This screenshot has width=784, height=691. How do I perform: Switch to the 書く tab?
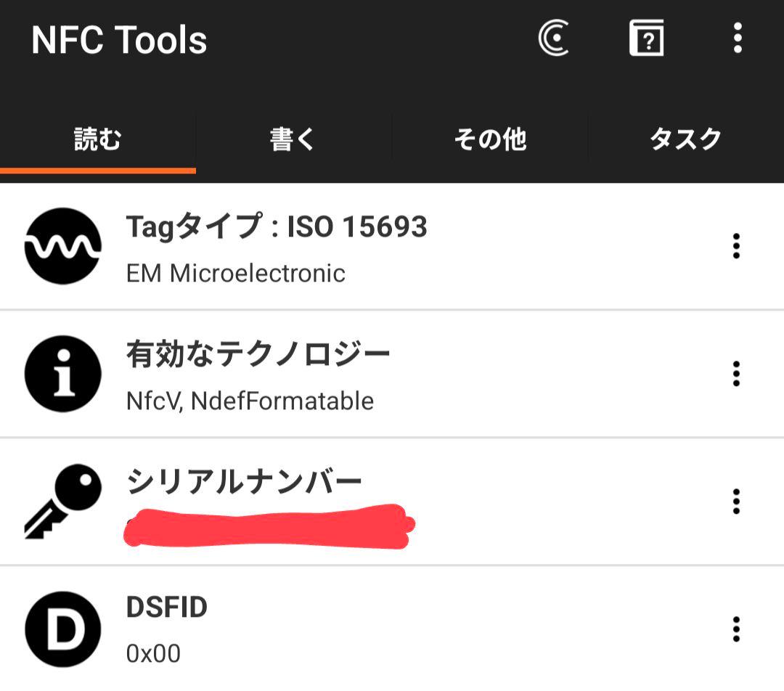[x=293, y=139]
